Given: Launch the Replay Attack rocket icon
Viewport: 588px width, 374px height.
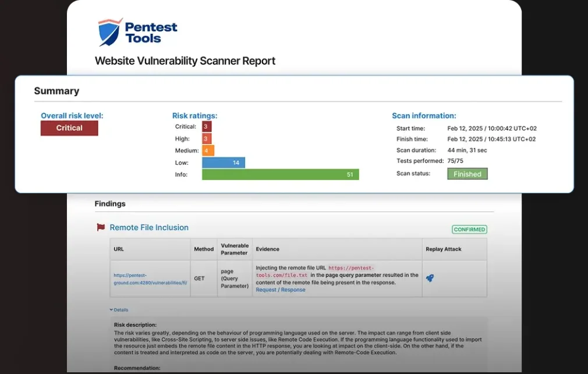Looking at the screenshot, I should point(430,279).
